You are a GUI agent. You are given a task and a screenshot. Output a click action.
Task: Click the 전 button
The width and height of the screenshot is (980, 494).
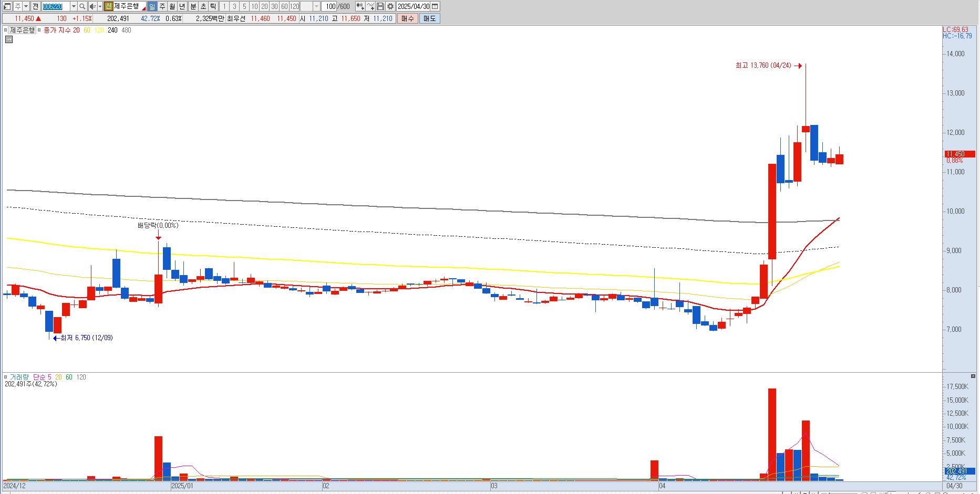35,6
